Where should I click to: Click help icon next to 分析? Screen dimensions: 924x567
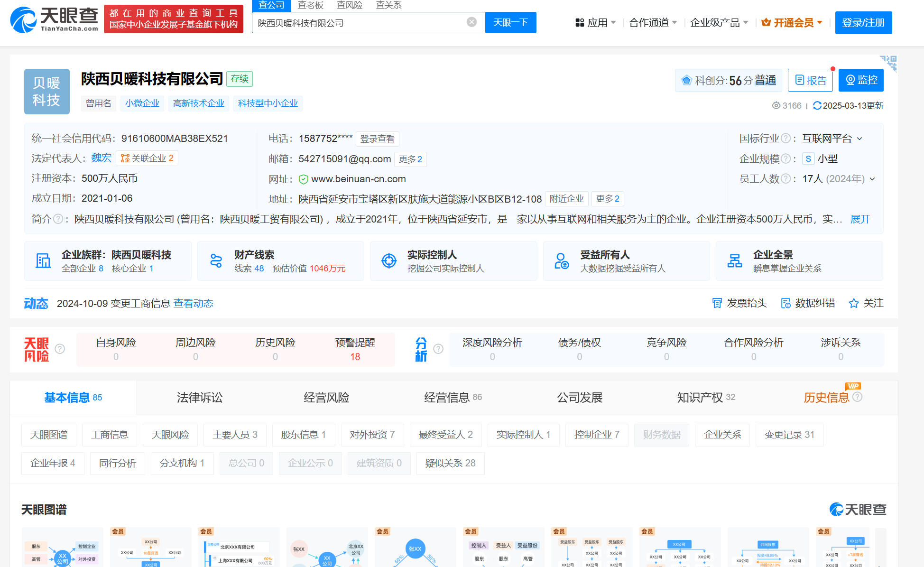tap(438, 349)
